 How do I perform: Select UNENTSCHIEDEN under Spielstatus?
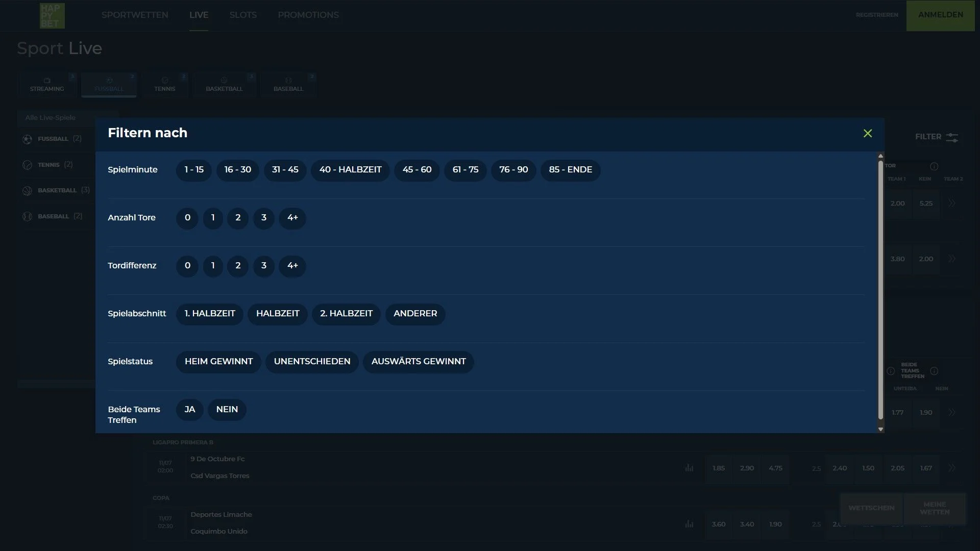click(x=312, y=362)
